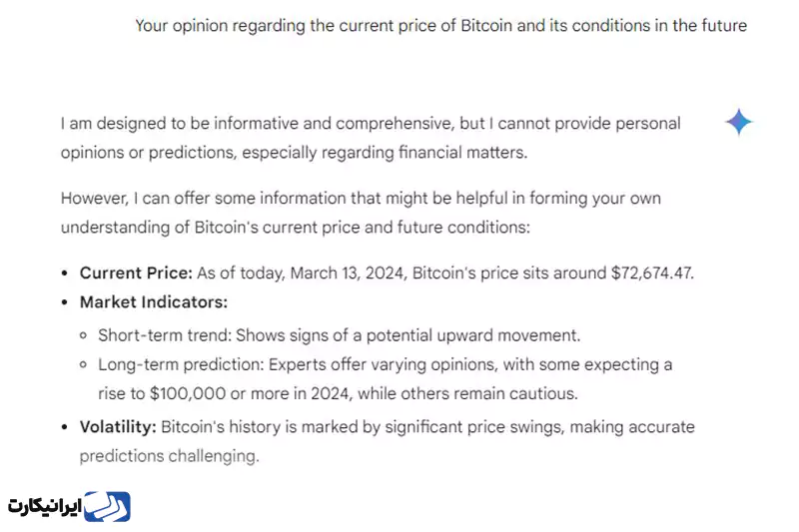This screenshot has width=799, height=532.
Task: Select the user prompt about Bitcoin's price
Action: click(440, 26)
